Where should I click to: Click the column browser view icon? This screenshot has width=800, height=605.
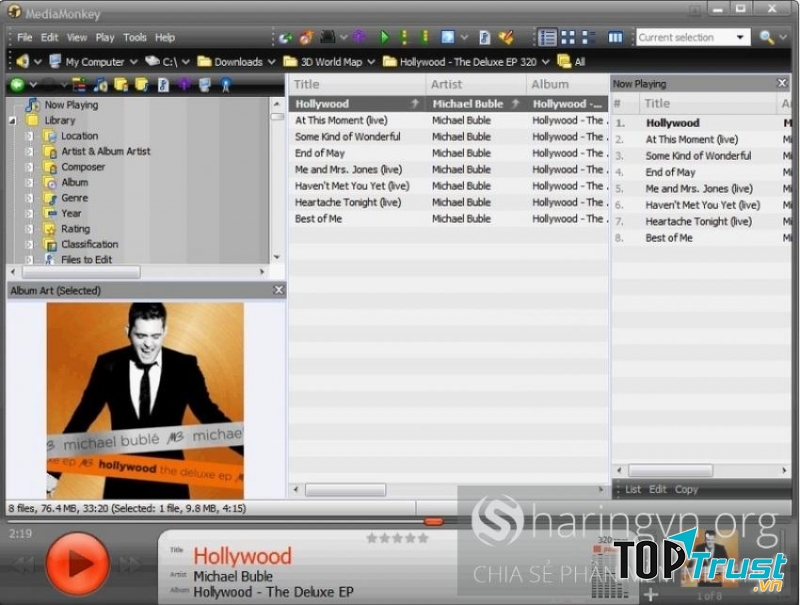615,37
